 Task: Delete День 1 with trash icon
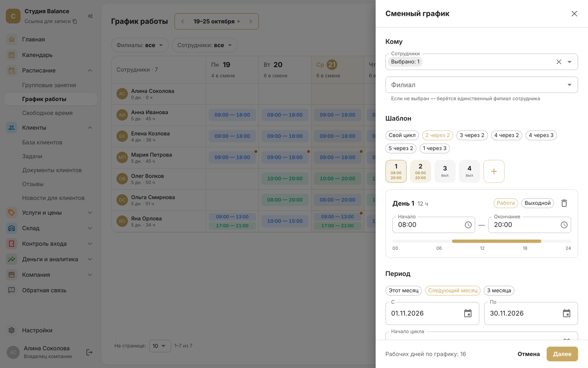564,203
